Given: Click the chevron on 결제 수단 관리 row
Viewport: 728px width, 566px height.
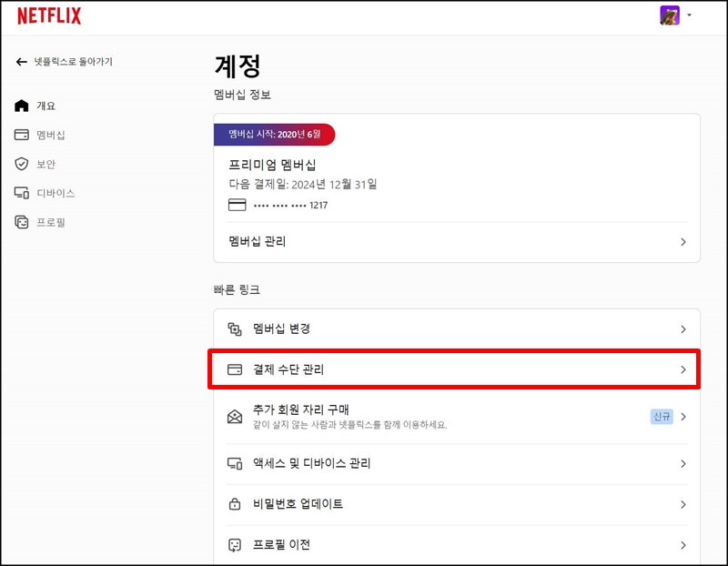Looking at the screenshot, I should [x=683, y=369].
